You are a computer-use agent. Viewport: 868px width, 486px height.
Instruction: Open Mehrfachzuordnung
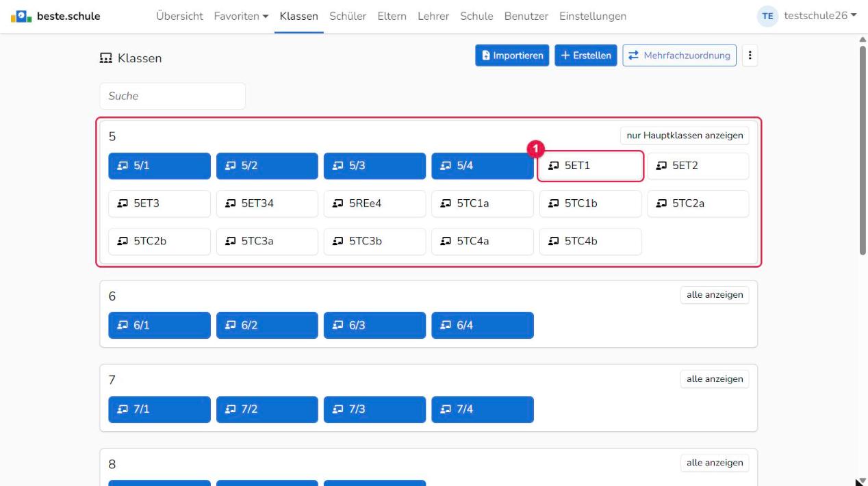point(679,55)
